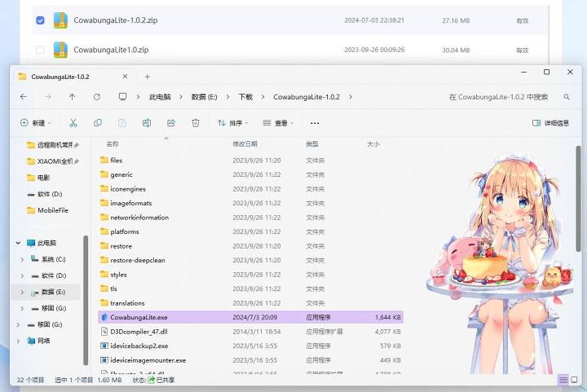Uncheck the CowabungaLite-1.0.2.zip checkbox

40,20
